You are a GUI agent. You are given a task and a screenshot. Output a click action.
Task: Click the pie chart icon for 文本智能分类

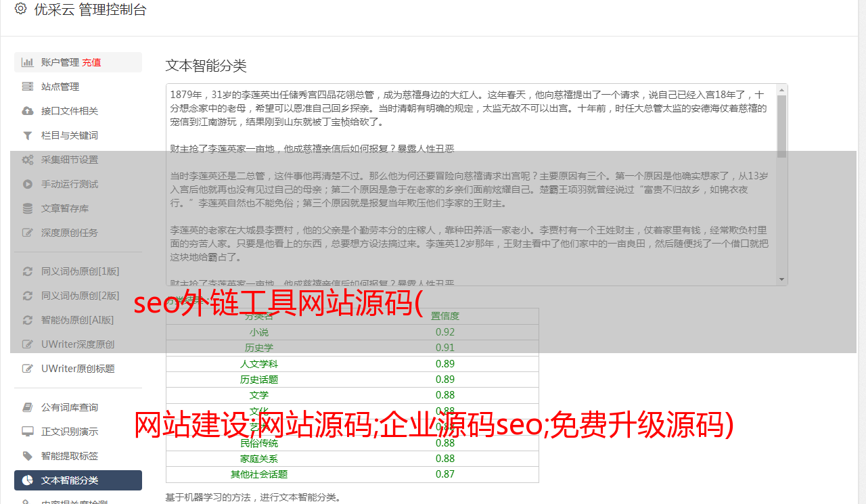28,480
